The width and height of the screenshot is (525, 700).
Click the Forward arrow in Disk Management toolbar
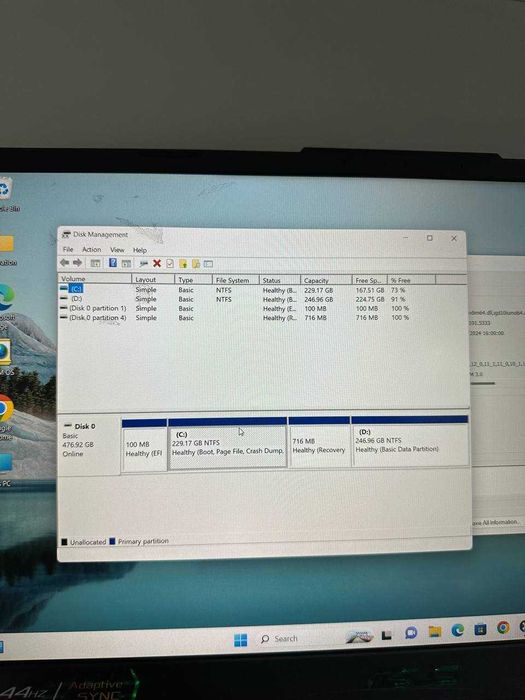click(x=78, y=262)
